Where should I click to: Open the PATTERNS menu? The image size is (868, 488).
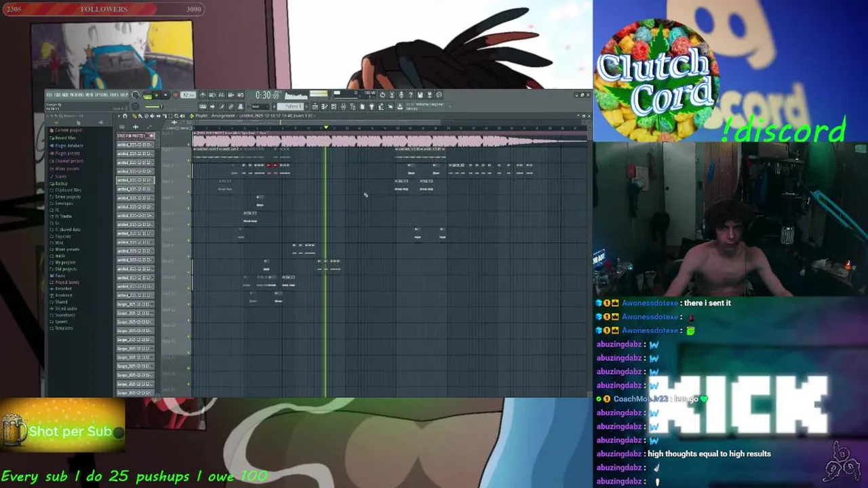tap(77, 95)
